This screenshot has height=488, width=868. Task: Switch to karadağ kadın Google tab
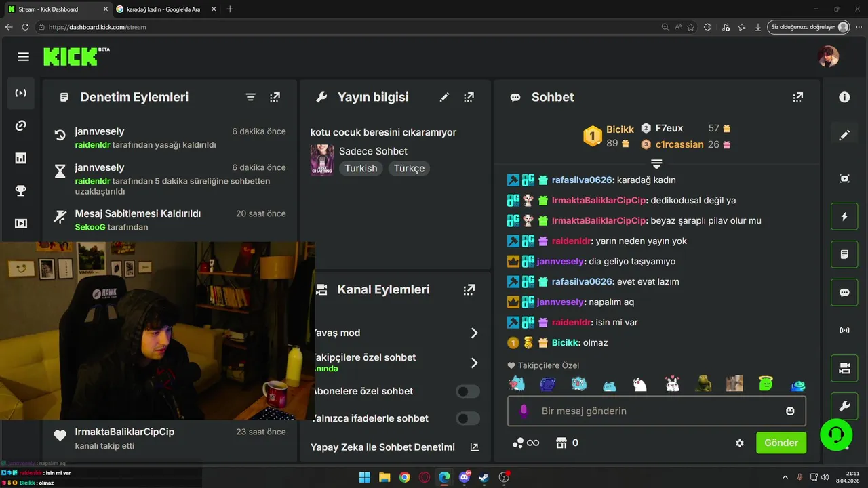click(x=163, y=9)
